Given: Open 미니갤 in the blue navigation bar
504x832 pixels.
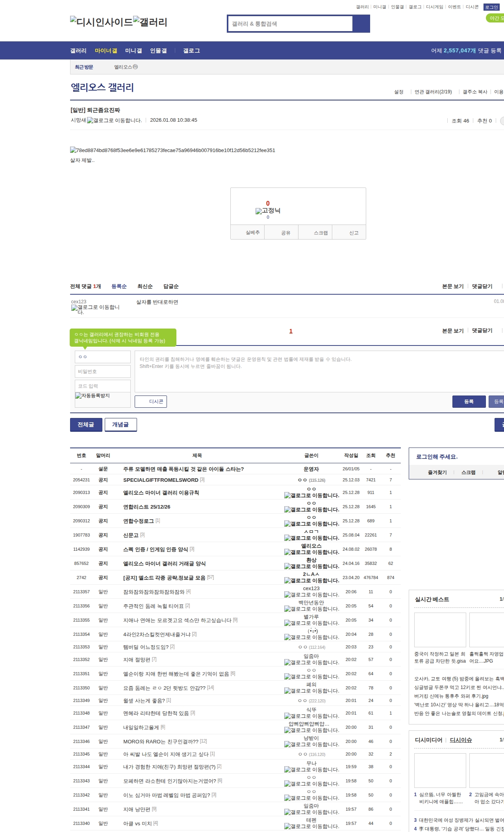Looking at the screenshot, I should (x=133, y=51).
